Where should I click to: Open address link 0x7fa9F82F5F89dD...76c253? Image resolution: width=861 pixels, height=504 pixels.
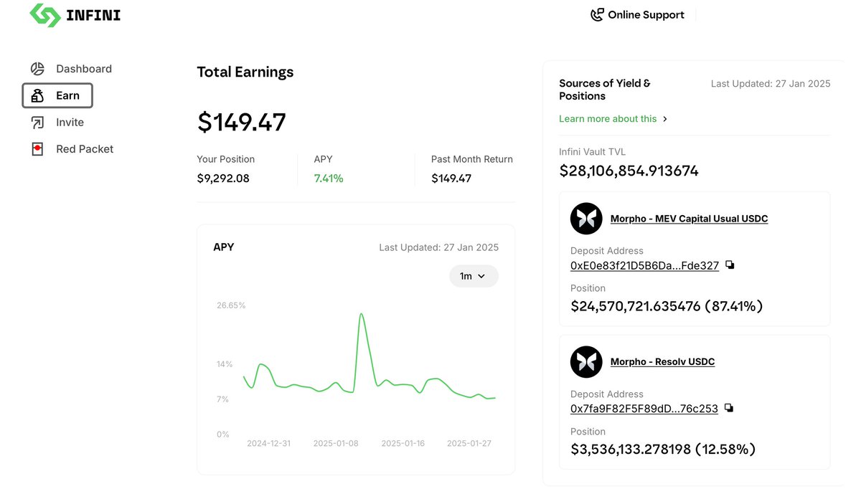644,409
